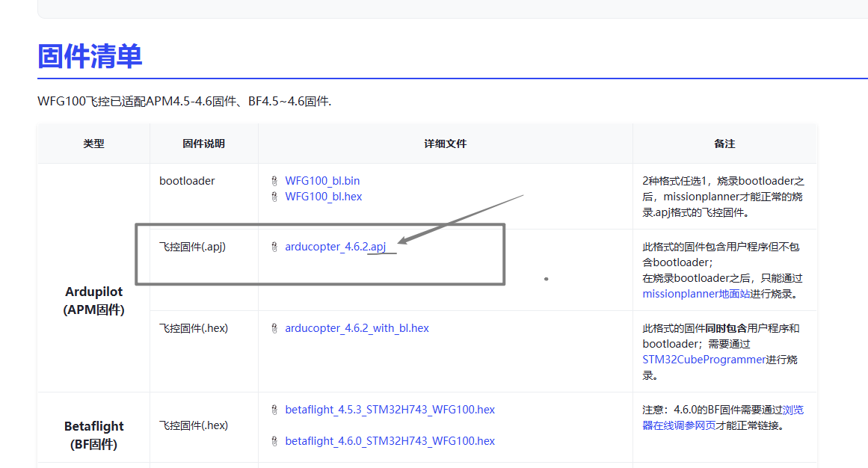The width and height of the screenshot is (868, 468).
Task: Click the attachment icon beside betaflight_4.5.3 file
Action: coord(274,410)
